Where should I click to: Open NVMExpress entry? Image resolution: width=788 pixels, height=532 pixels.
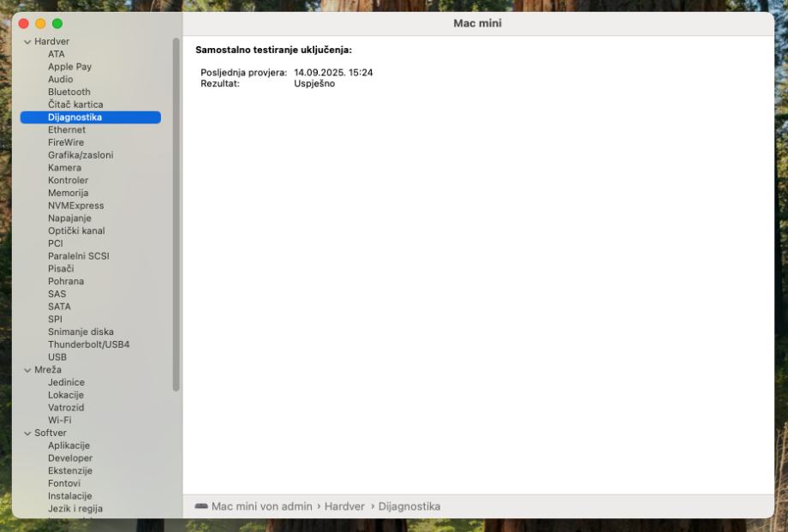pyautogui.click(x=76, y=205)
